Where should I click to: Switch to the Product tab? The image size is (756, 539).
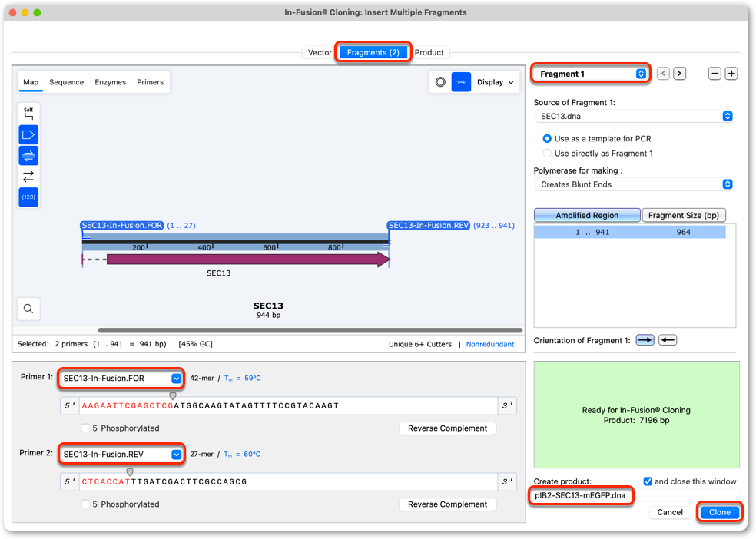(429, 52)
